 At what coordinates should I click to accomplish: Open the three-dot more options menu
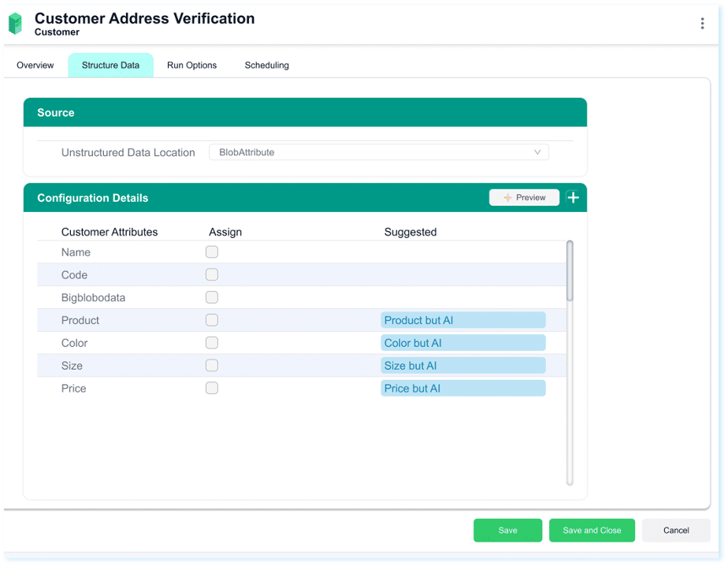pyautogui.click(x=702, y=23)
